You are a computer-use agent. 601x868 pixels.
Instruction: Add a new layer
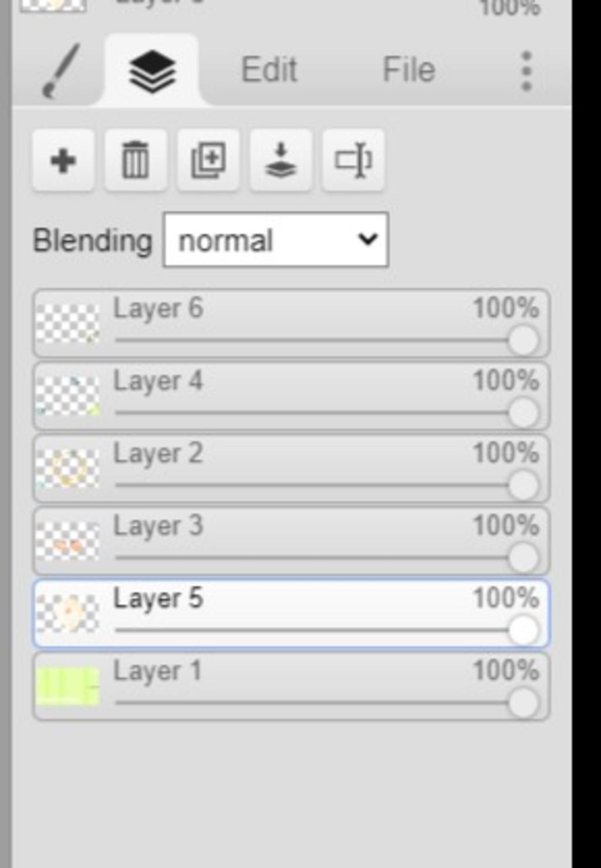coord(63,161)
